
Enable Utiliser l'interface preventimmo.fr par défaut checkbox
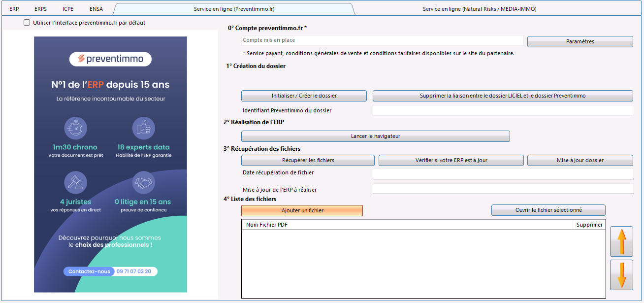click(x=27, y=23)
